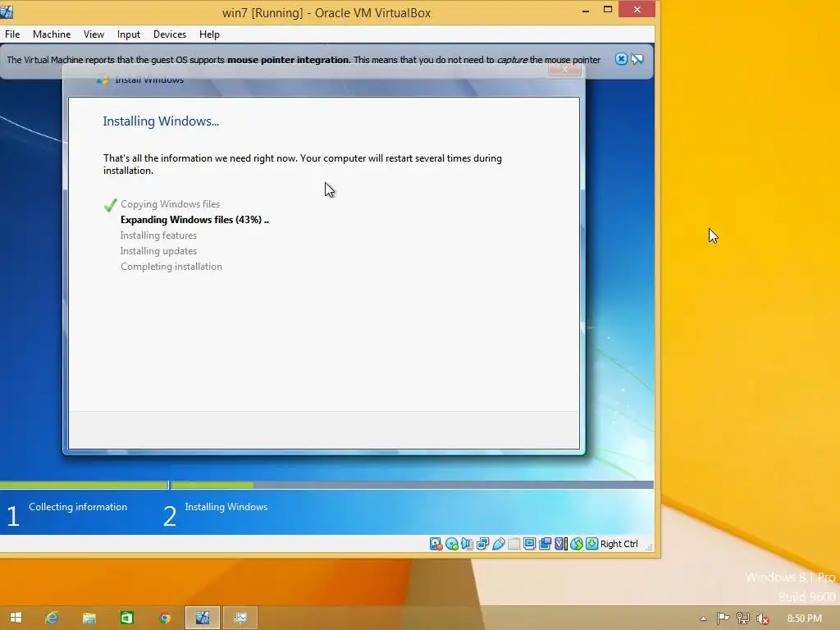840x630 pixels.
Task: Click the green checkmark beside Copying Windows files
Action: click(x=111, y=204)
